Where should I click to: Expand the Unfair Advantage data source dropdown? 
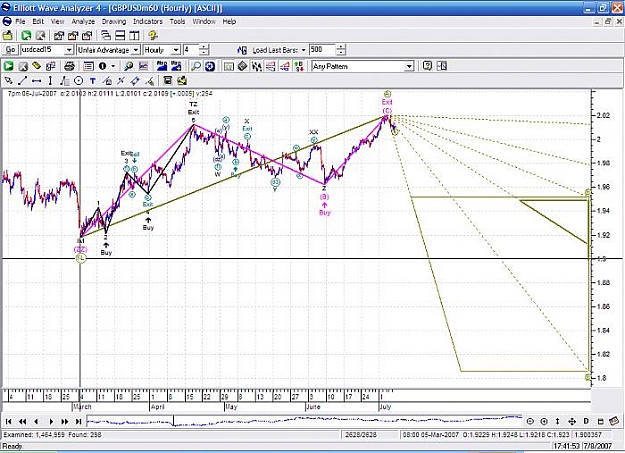[136, 50]
